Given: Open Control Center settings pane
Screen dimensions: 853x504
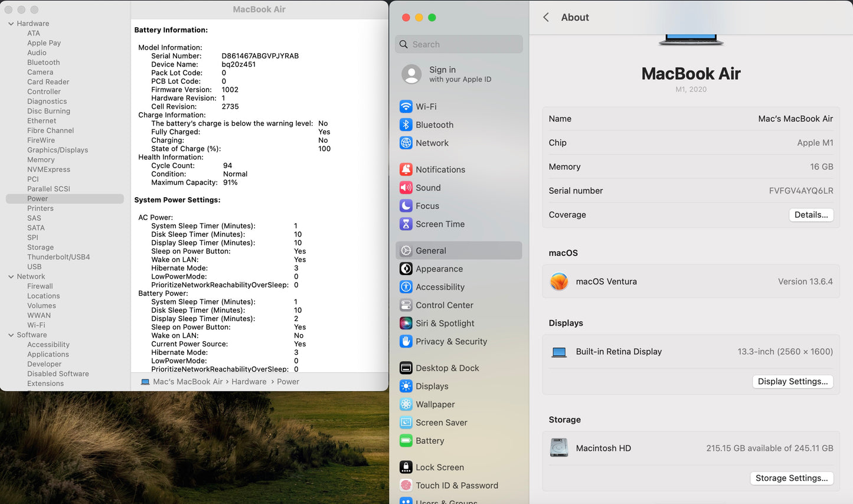Looking at the screenshot, I should [444, 305].
